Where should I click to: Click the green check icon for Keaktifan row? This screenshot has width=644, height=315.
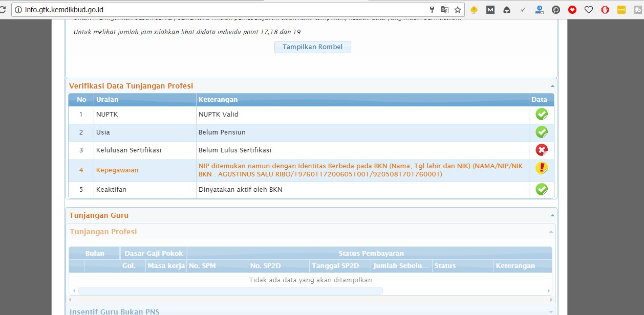click(x=542, y=190)
